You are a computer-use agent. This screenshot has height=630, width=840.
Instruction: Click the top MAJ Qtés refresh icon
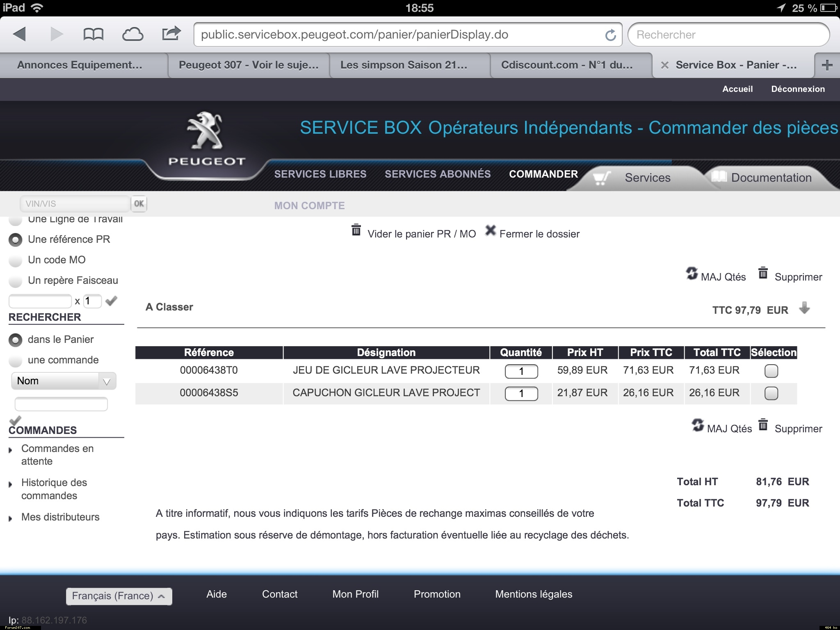692,273
